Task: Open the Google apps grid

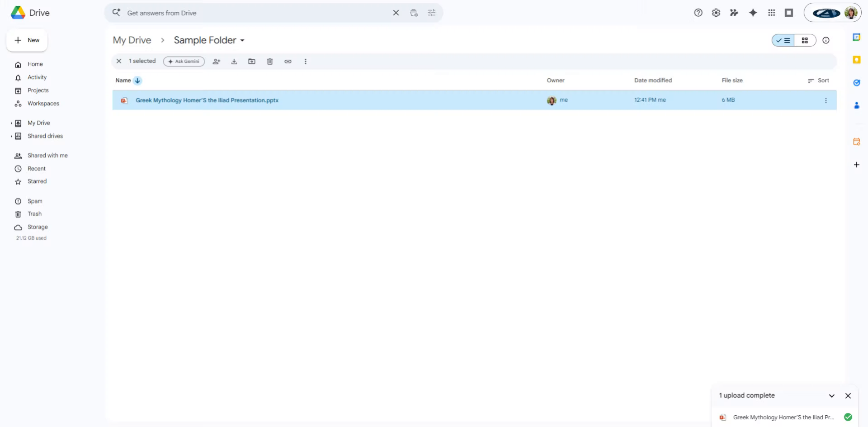Action: click(772, 13)
